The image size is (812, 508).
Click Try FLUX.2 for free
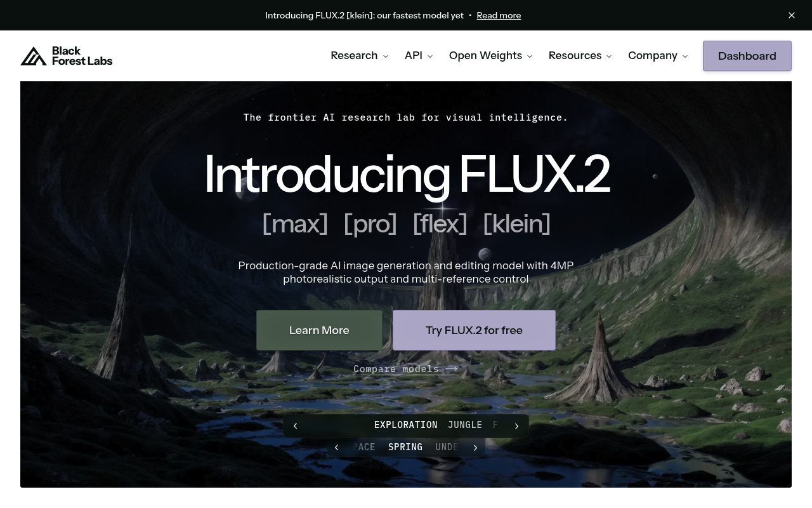(x=474, y=330)
